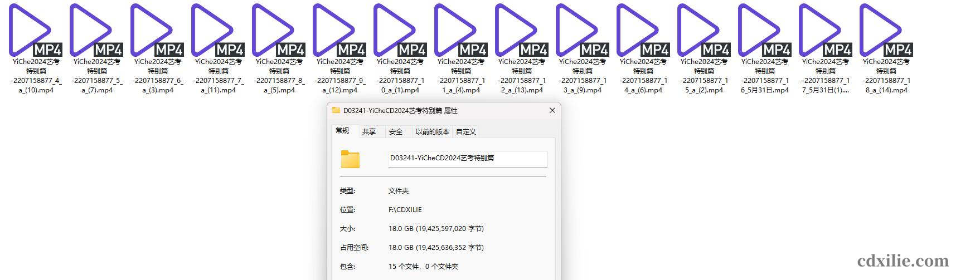This screenshot has height=280, width=980.
Task: Click the 占用空间: label
Action: (354, 248)
